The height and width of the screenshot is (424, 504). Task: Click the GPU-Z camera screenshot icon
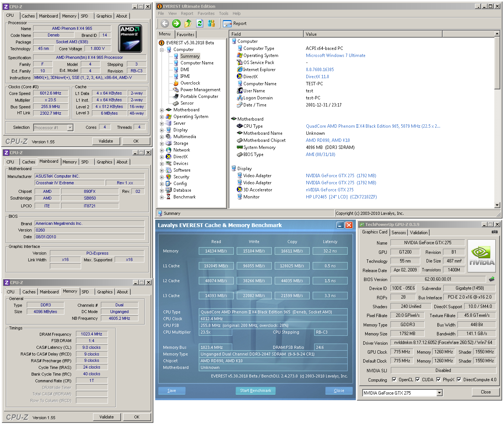pos(494,232)
